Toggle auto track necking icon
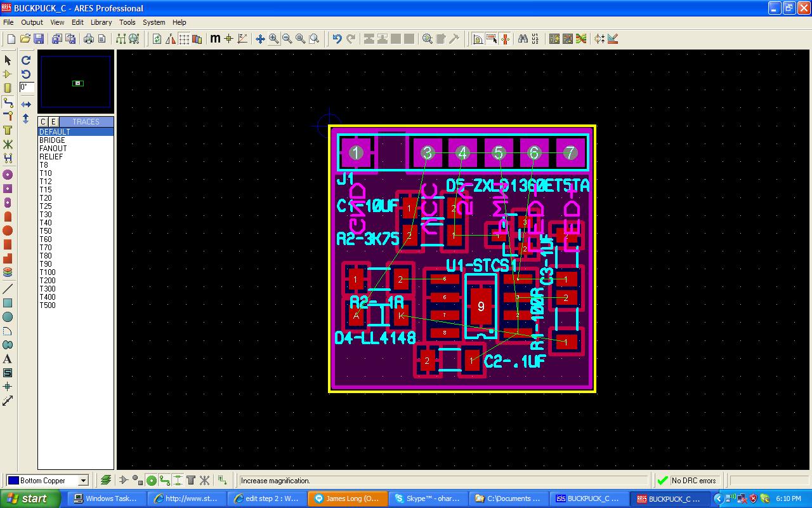The height and width of the screenshot is (508, 812). click(x=505, y=39)
